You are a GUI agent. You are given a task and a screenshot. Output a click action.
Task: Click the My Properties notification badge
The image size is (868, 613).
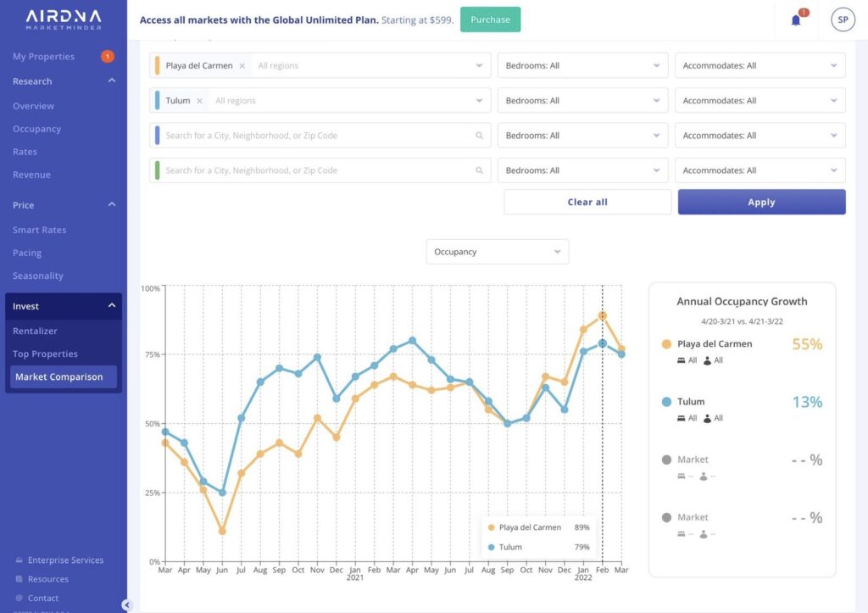[x=108, y=57]
